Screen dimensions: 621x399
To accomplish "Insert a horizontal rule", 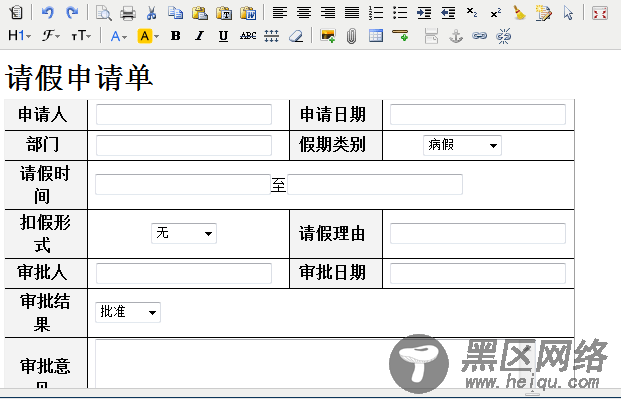I will [x=400, y=35].
